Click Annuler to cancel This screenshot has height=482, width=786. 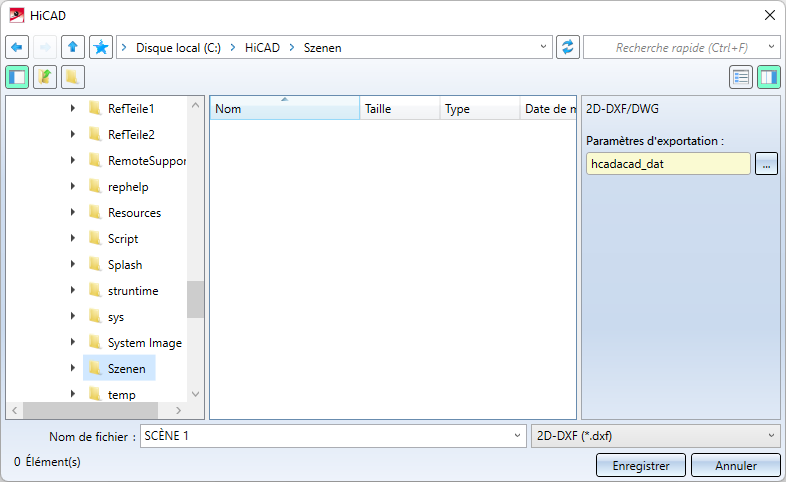click(x=736, y=465)
